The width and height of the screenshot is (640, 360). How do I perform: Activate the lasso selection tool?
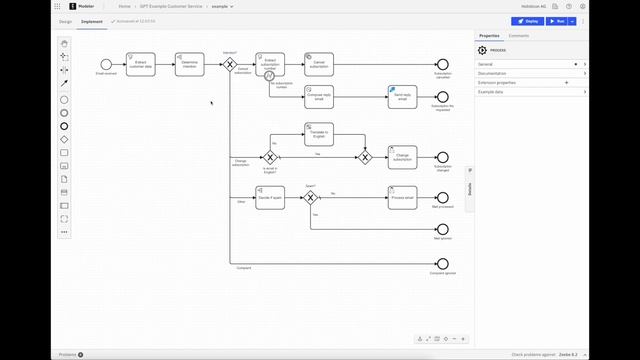64,57
